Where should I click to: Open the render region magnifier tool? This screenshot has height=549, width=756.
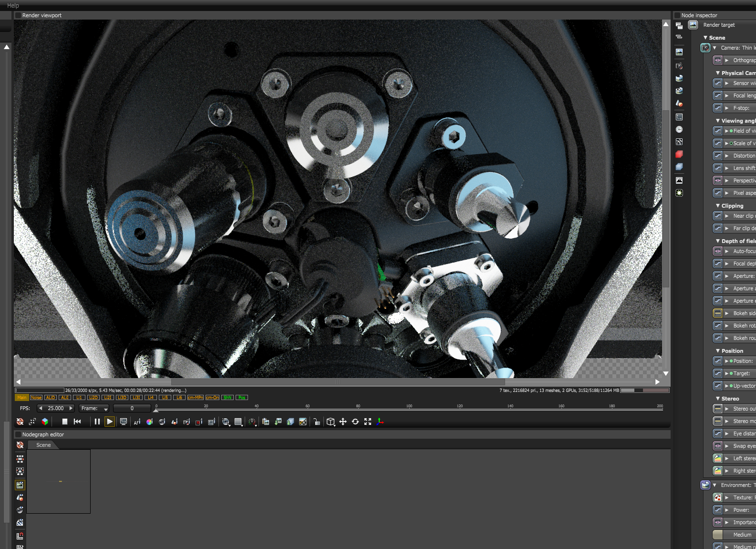226,422
